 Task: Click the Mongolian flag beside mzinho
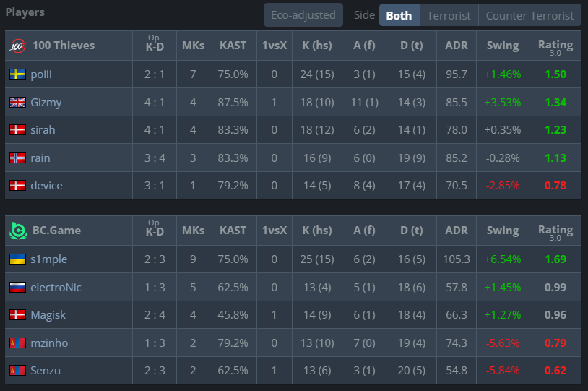pos(17,343)
